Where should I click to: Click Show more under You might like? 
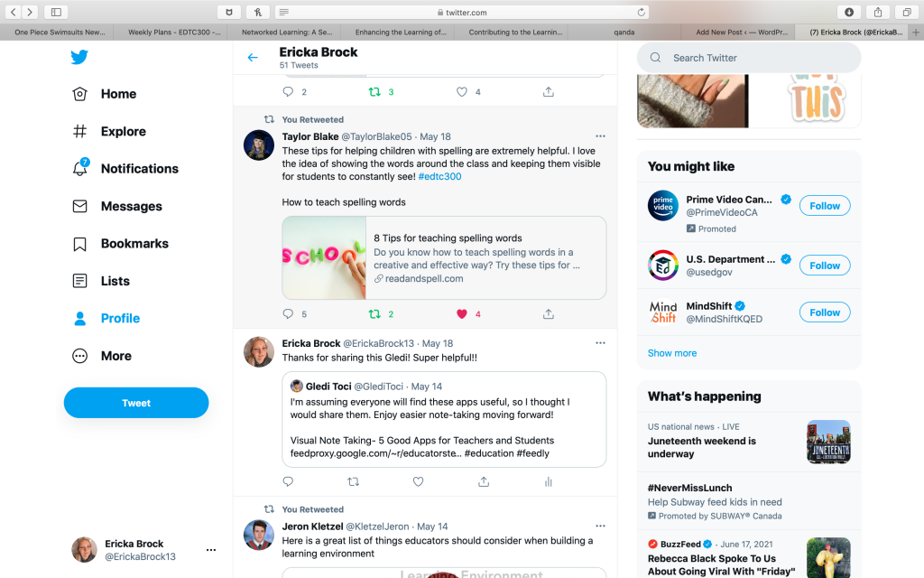pyautogui.click(x=671, y=353)
